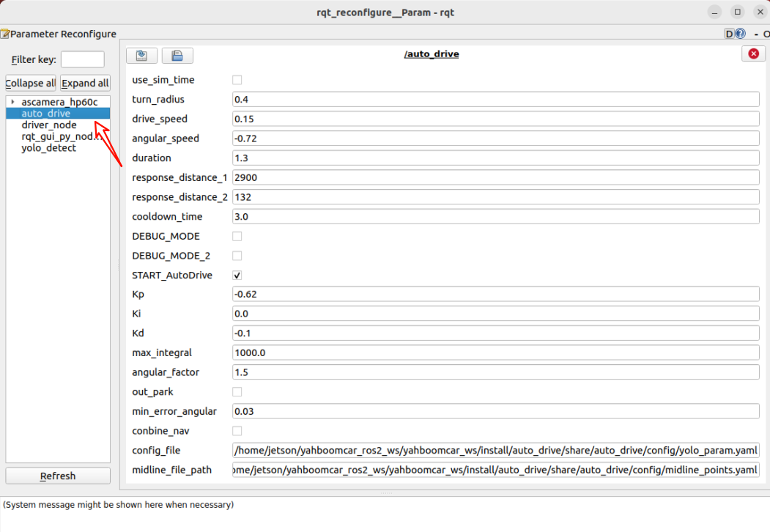Expand the ascamera_hp60c tree node arrow

pos(12,102)
